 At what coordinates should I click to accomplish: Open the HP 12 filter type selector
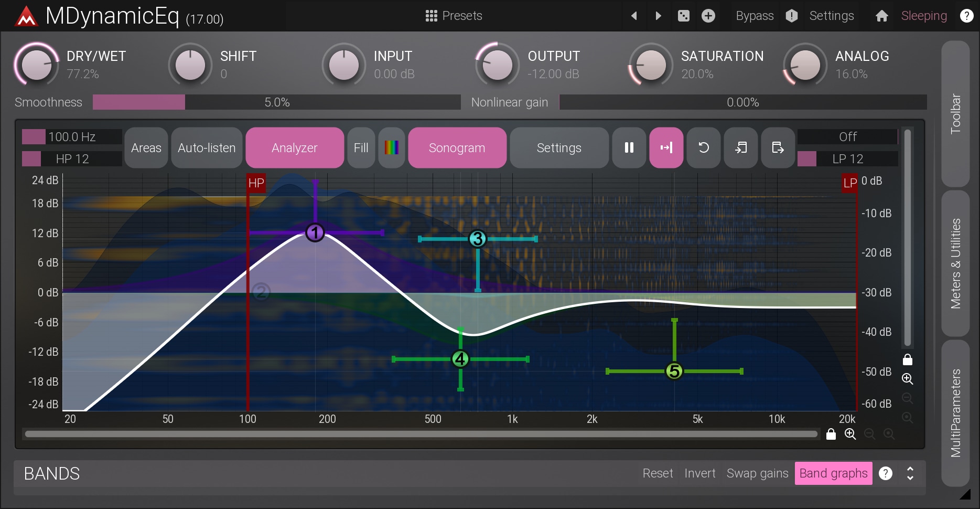[72, 158]
